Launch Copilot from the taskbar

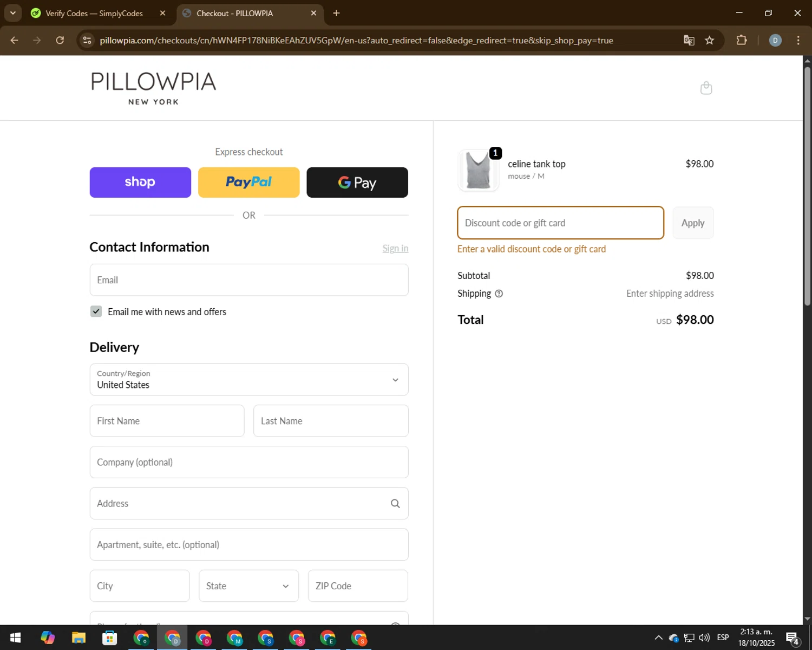[48, 638]
